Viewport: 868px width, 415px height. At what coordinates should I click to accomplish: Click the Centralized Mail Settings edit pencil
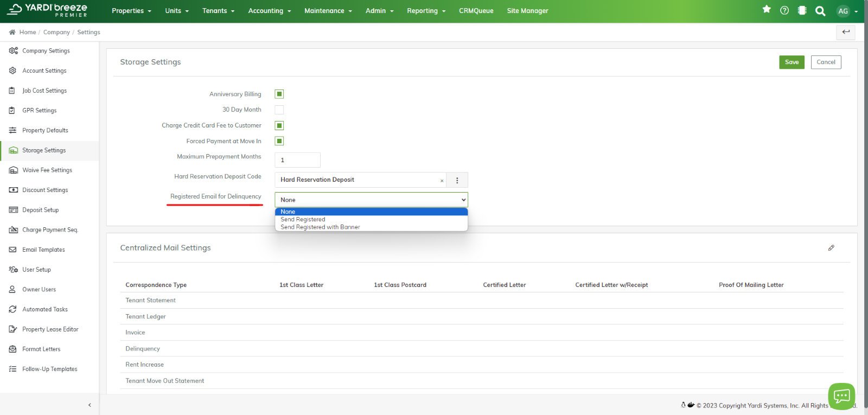pyautogui.click(x=831, y=248)
